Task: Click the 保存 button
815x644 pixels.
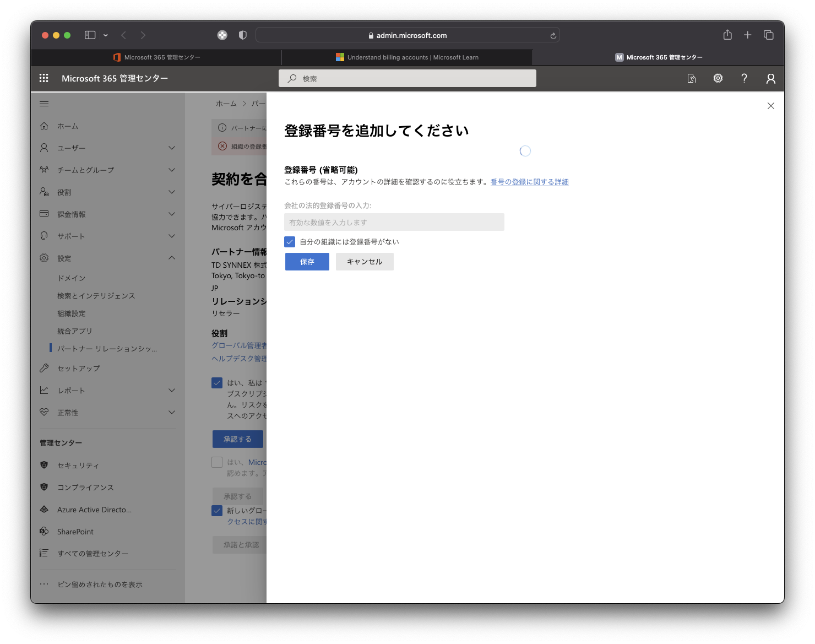Action: point(307,262)
